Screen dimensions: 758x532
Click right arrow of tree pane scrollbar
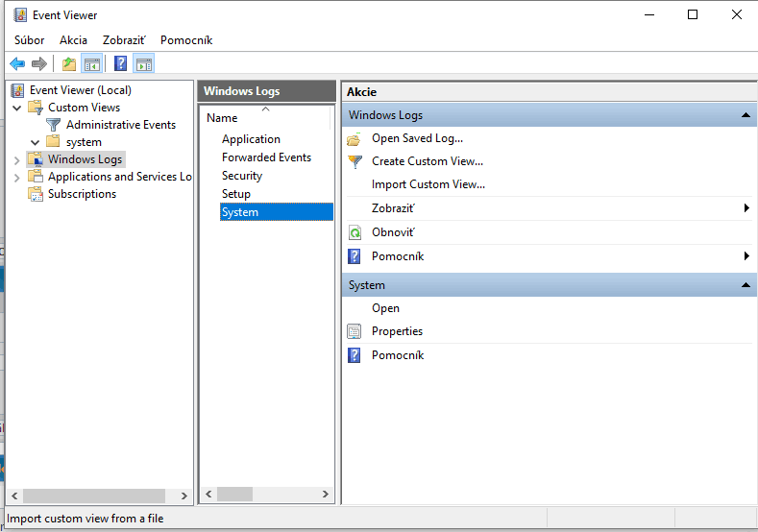click(x=183, y=496)
